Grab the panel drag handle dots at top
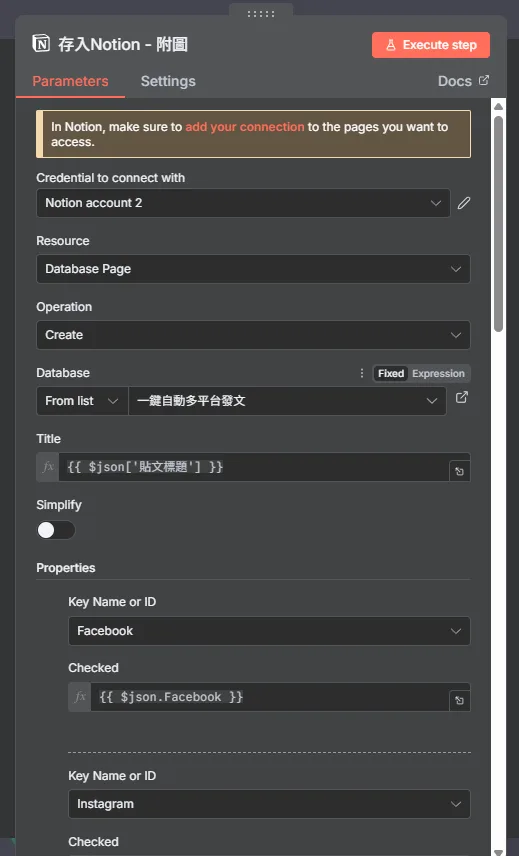 click(261, 14)
